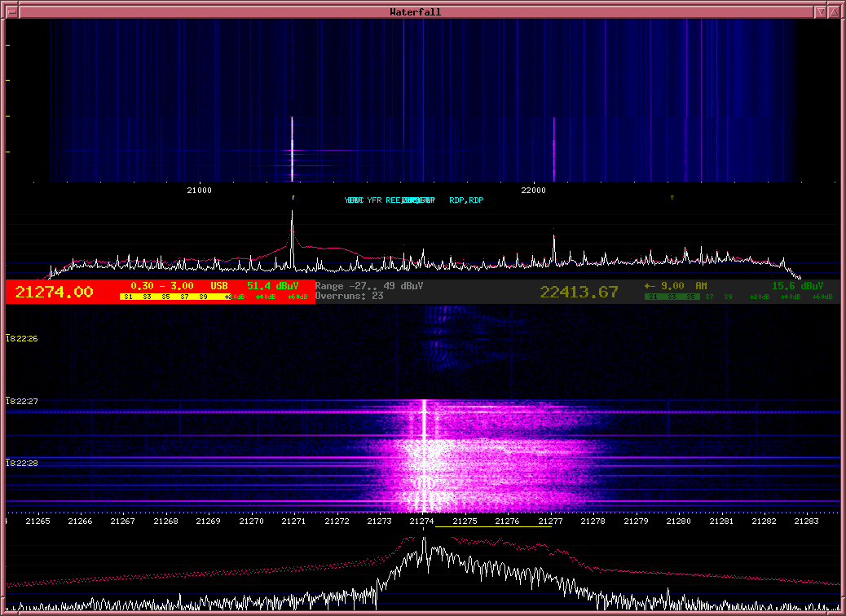Click the +- 9.00 filter width
846x616 pixels.
tap(661, 286)
